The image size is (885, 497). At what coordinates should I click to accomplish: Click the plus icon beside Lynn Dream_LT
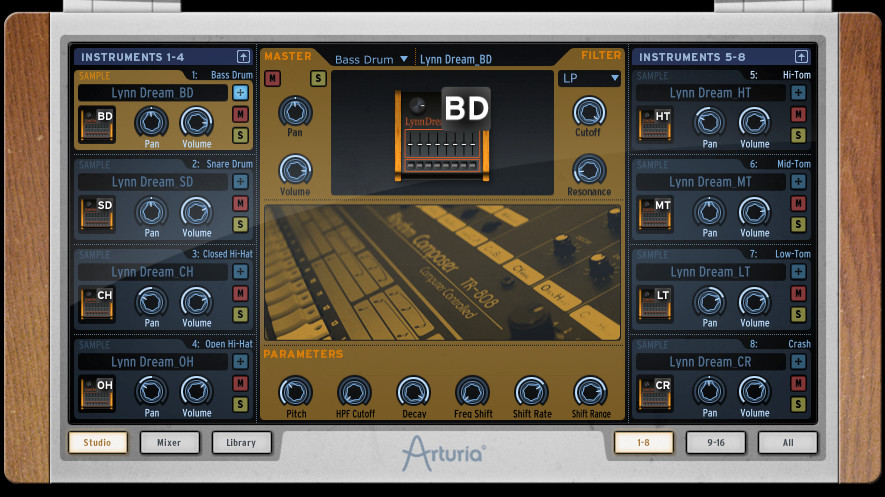[798, 272]
